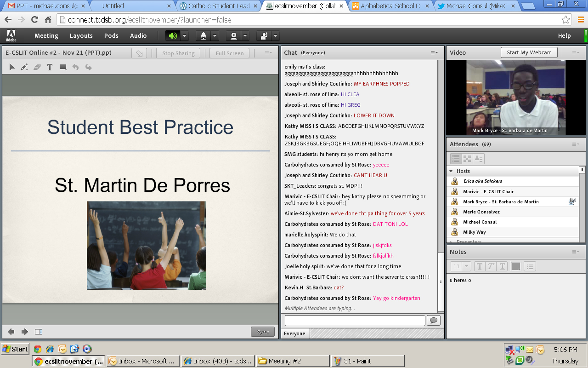Viewport: 588px width, 368px height.
Task: Click the chat message input field
Action: tap(355, 321)
